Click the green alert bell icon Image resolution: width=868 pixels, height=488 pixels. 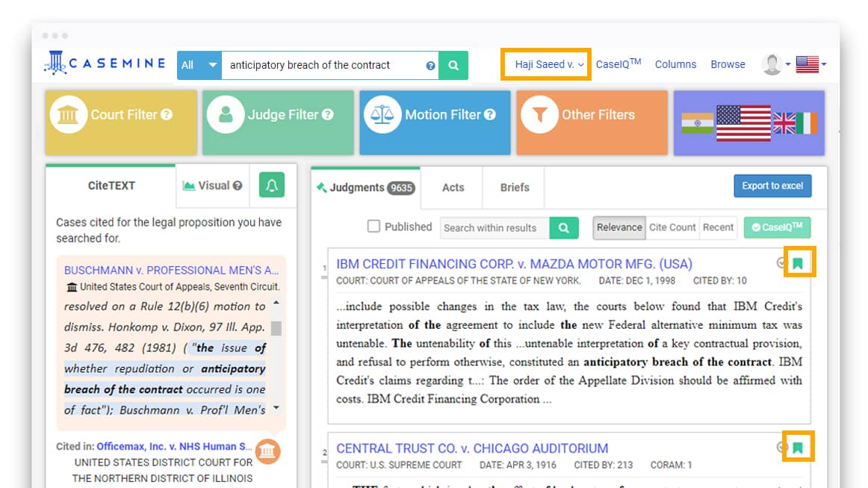(x=271, y=185)
